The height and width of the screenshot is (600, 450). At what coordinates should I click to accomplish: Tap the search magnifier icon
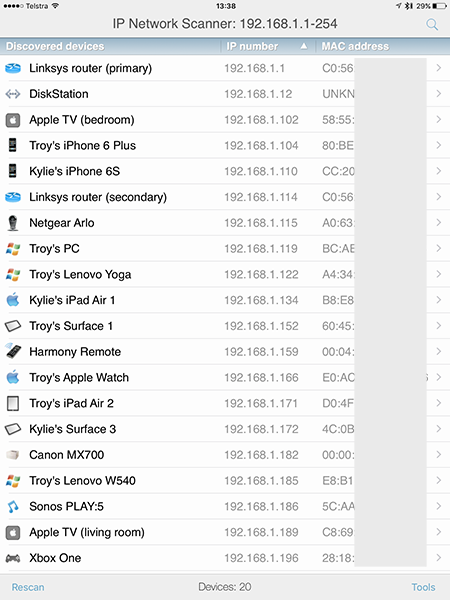pyautogui.click(x=432, y=25)
